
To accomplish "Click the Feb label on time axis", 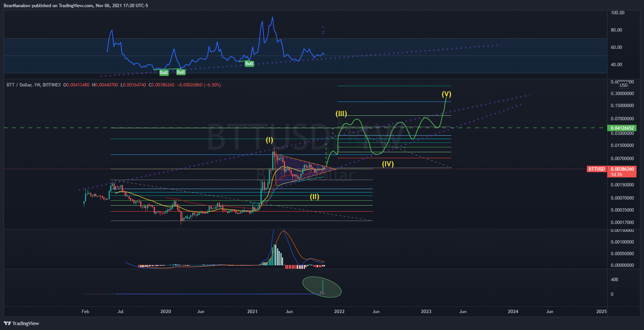I will click(x=85, y=312).
